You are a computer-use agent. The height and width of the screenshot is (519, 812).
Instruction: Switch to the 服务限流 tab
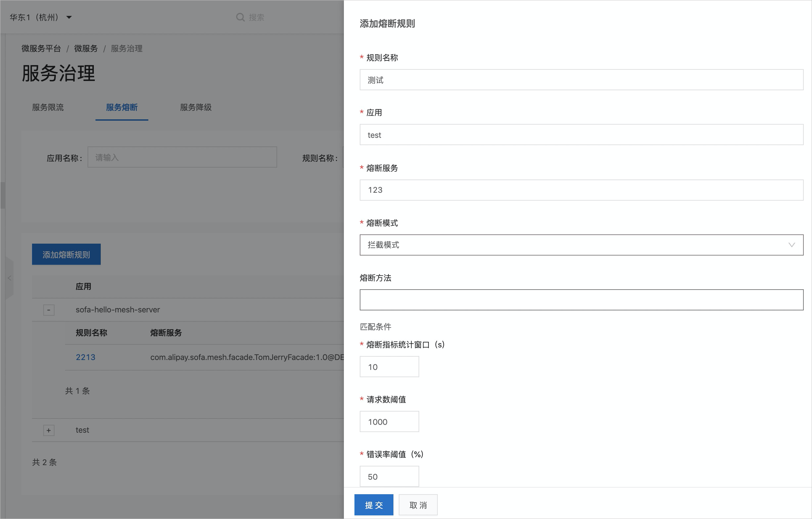tap(48, 107)
